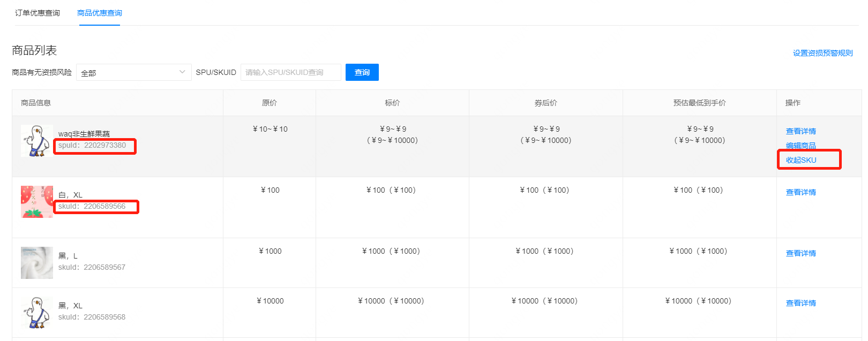The height and width of the screenshot is (341, 868).
Task: Collapse SKU list via 收起SKU
Action: [x=801, y=160]
